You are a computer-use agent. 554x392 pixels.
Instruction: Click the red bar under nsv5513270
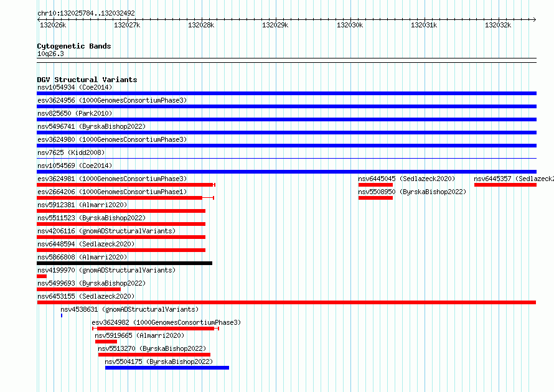154,355
